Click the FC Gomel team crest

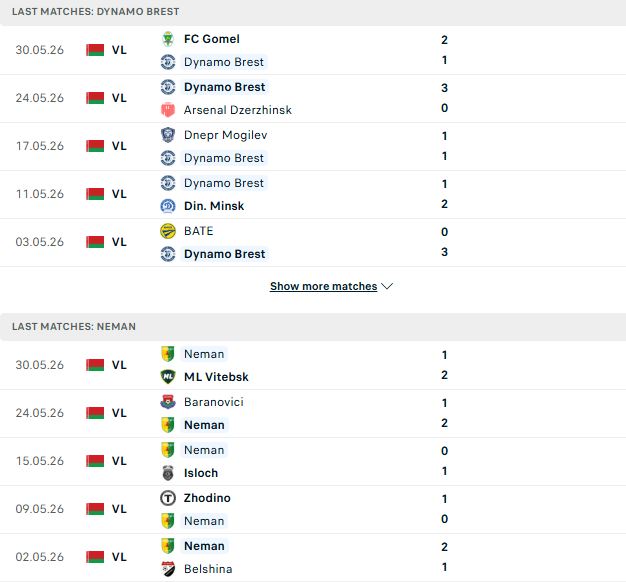click(168, 39)
